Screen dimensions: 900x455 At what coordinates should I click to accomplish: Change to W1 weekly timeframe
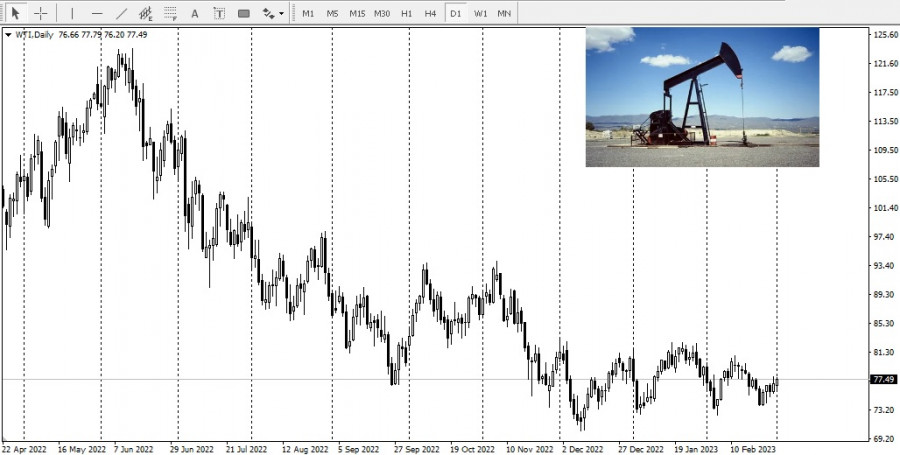[480, 13]
